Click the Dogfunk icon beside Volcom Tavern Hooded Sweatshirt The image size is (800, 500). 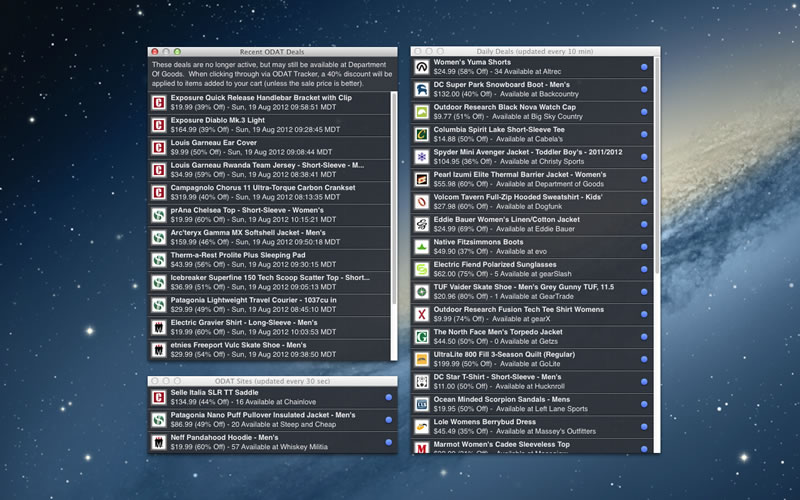pyautogui.click(x=421, y=202)
